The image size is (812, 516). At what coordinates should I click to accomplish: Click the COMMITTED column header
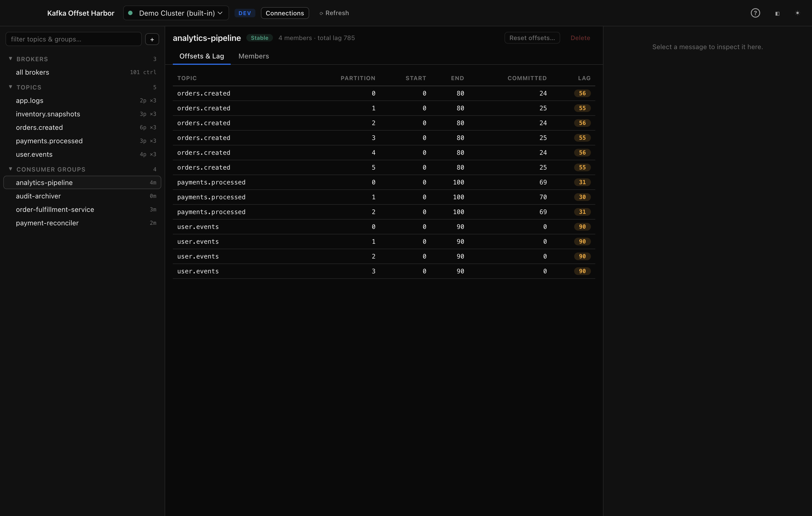pyautogui.click(x=527, y=78)
